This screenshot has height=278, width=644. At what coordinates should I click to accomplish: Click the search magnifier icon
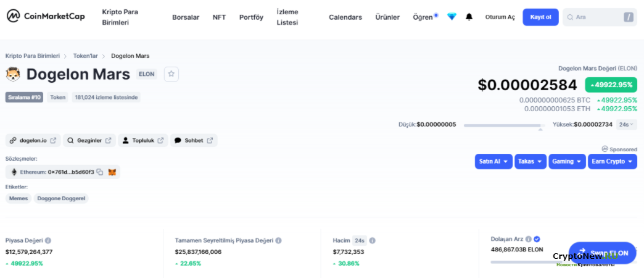tap(570, 17)
